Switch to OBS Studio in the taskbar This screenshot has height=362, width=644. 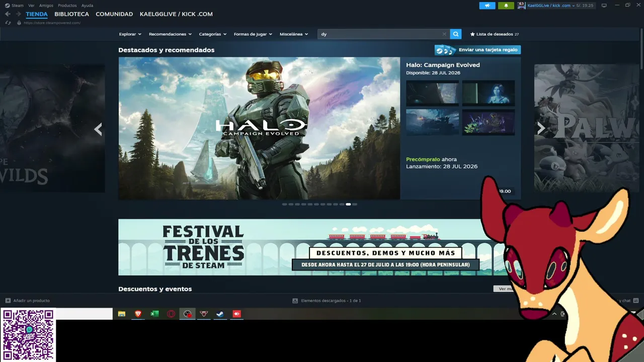pos(188,314)
